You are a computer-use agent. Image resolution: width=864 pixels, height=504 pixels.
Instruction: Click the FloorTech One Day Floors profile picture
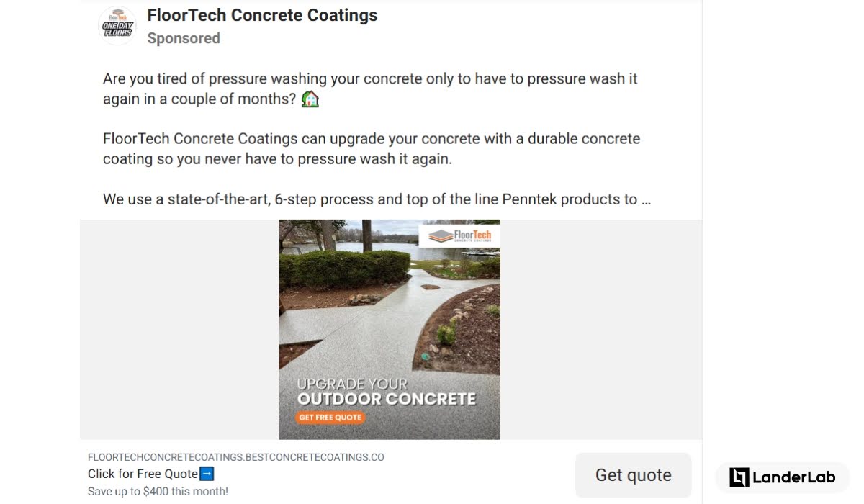117,25
